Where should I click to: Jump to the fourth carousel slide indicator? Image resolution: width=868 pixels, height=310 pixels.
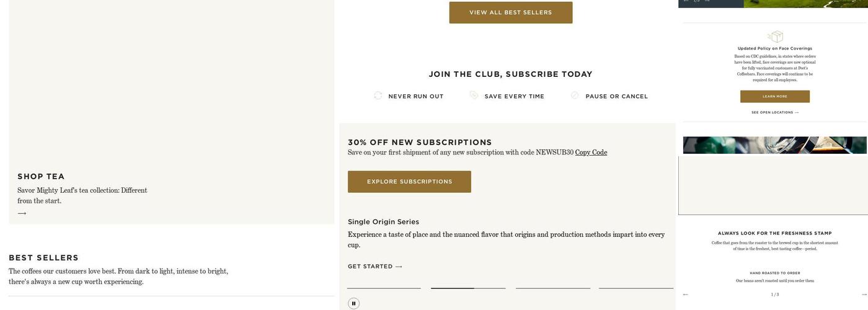(636, 288)
